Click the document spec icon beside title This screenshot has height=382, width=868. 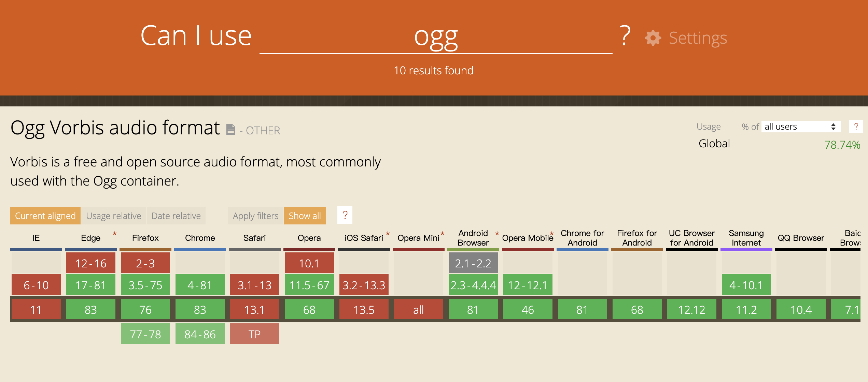(x=231, y=130)
